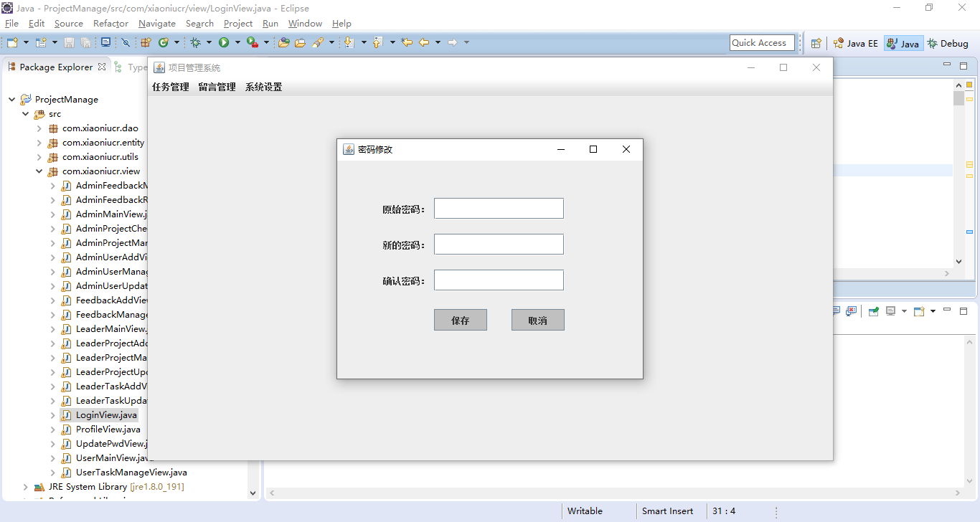Image resolution: width=980 pixels, height=522 pixels.
Task: Maximize the editor area panel
Action: (x=963, y=65)
